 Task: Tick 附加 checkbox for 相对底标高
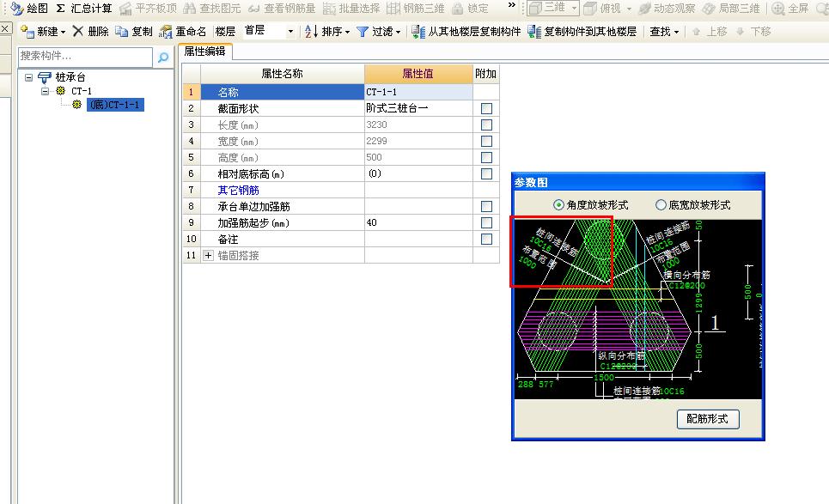click(486, 173)
